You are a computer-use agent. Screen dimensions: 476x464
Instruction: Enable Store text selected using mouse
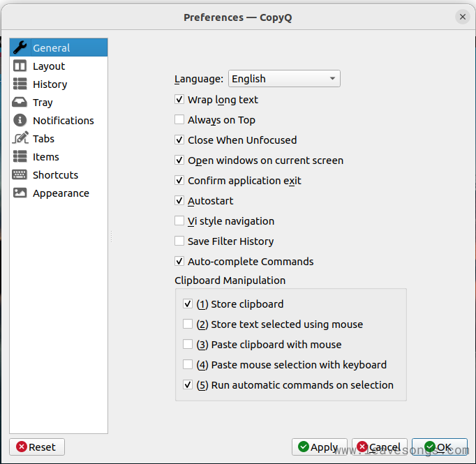point(188,324)
